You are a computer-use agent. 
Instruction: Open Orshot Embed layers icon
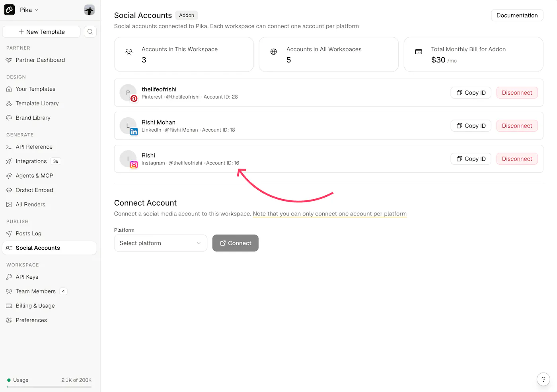(9, 190)
